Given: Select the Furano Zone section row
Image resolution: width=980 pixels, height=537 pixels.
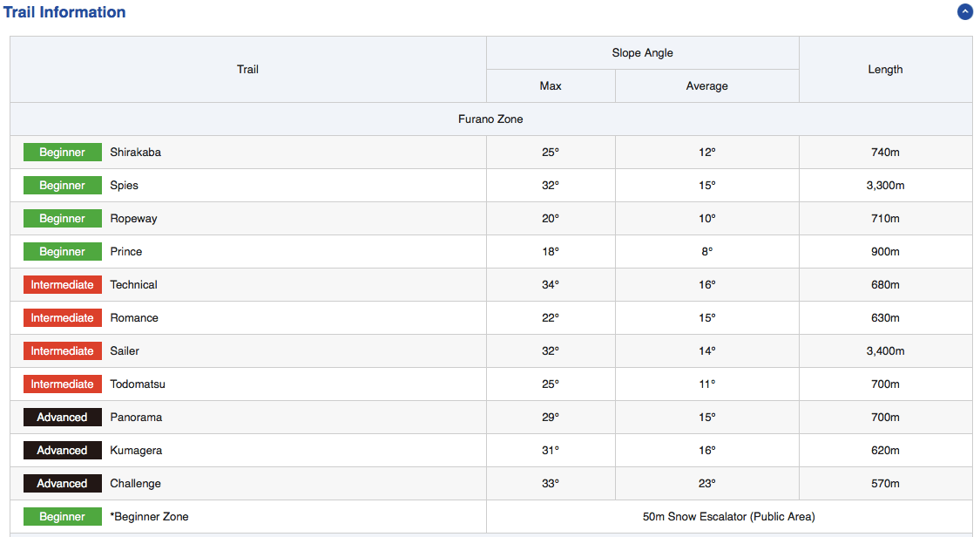Looking at the screenshot, I should (490, 119).
